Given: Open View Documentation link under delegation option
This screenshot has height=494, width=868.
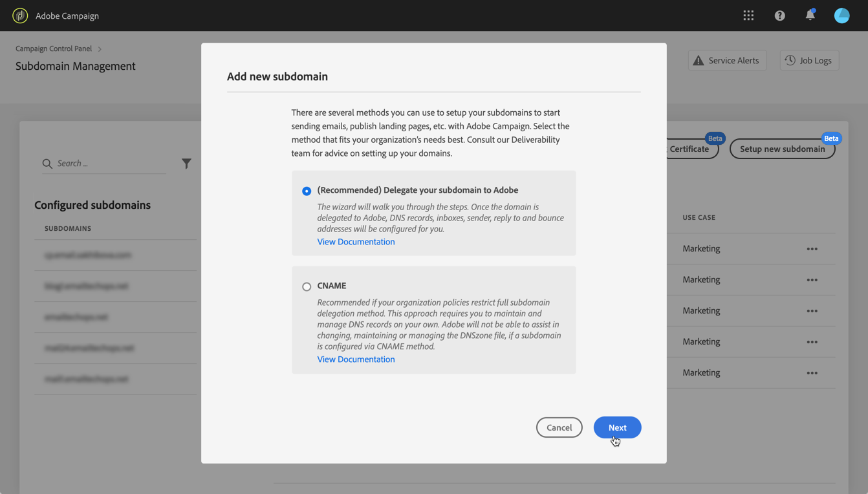Looking at the screenshot, I should tap(356, 242).
